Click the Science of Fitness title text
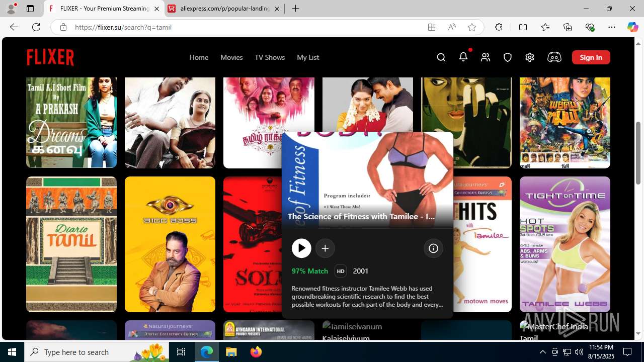This screenshot has width=644, height=362. pos(361,216)
